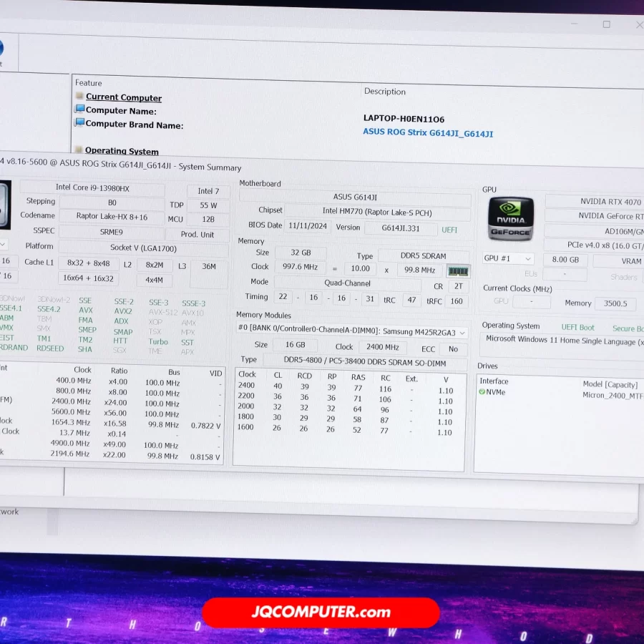
Task: Click the Operating System section icon
Action: [79, 150]
